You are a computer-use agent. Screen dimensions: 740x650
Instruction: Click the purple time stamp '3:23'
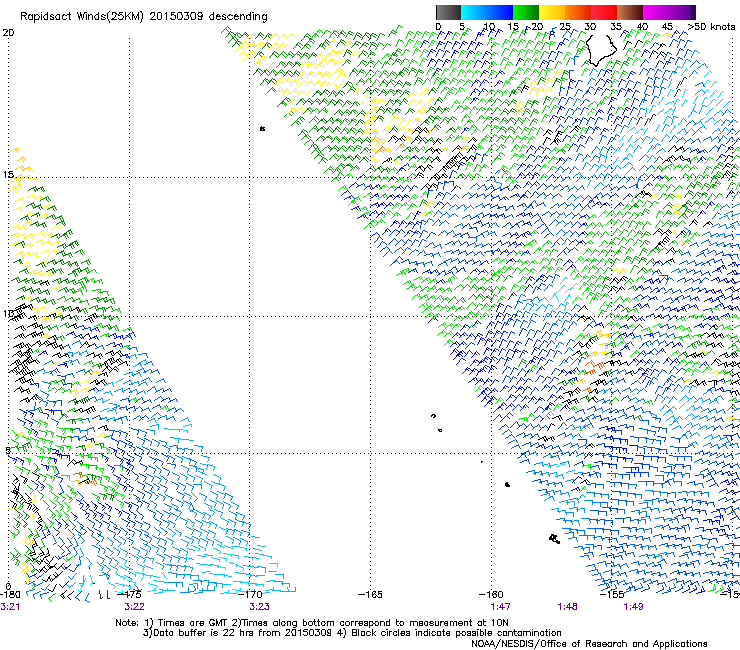pos(260,607)
